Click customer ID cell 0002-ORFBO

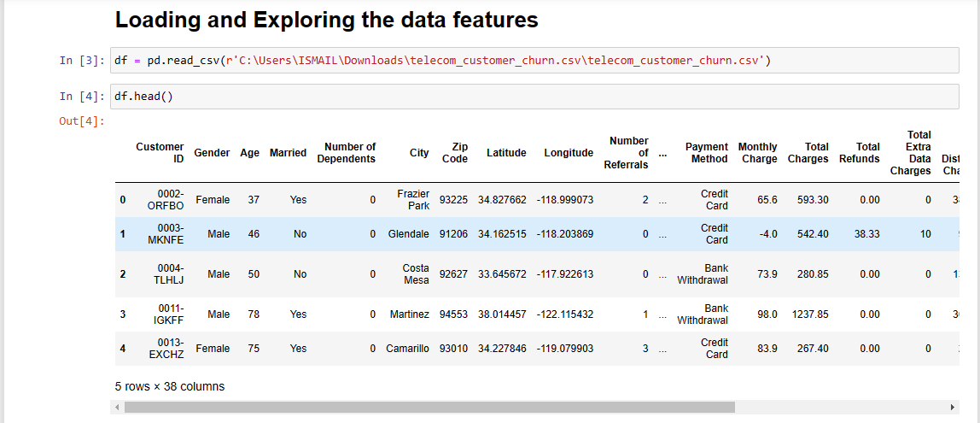point(166,200)
